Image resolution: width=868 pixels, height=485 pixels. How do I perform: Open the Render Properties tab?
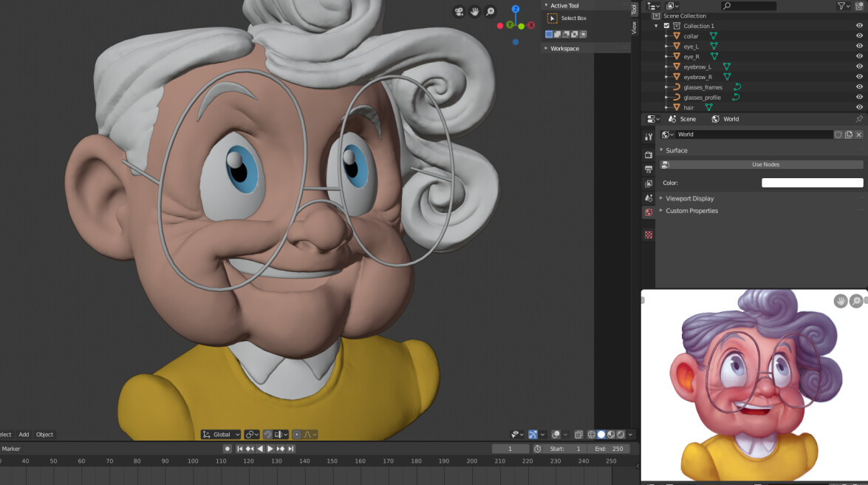pyautogui.click(x=648, y=155)
